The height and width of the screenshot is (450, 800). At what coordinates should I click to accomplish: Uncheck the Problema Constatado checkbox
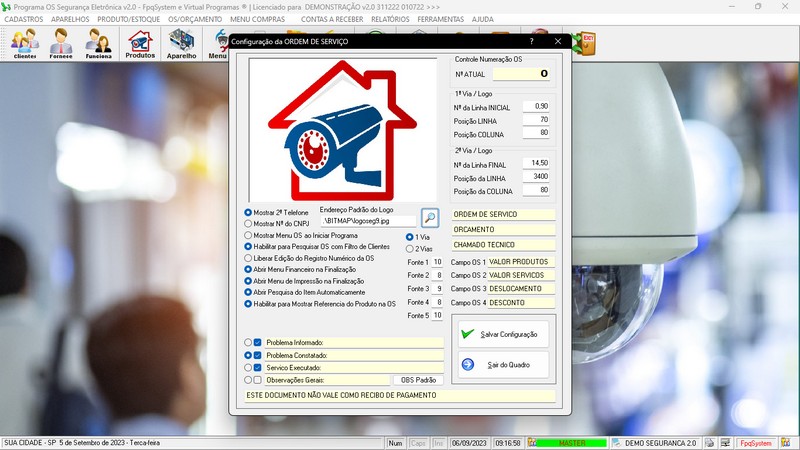[x=257, y=355]
